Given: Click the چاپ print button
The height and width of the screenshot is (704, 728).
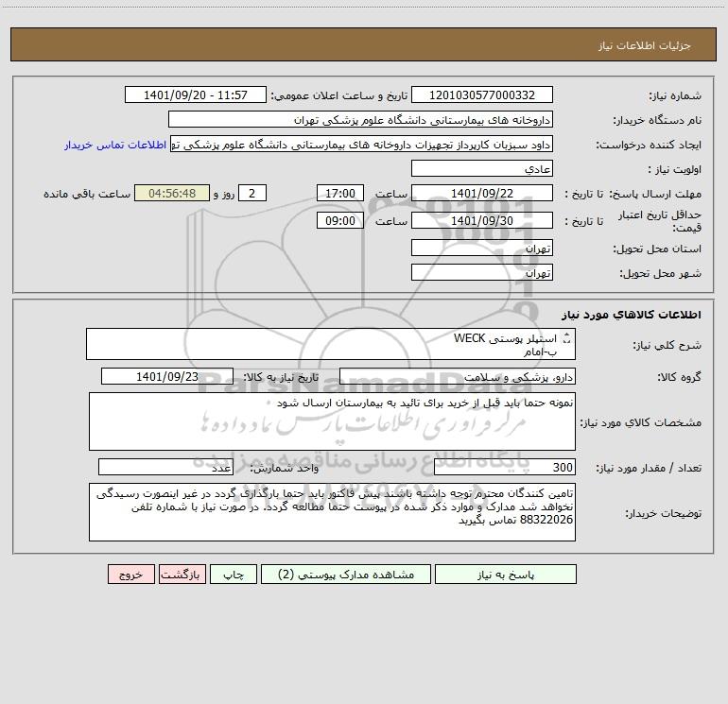Looking at the screenshot, I should 234,575.
